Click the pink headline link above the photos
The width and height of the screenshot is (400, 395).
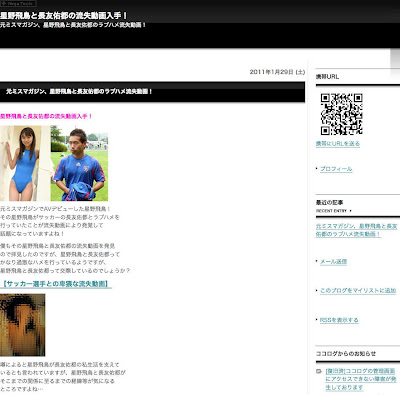[x=46, y=116]
